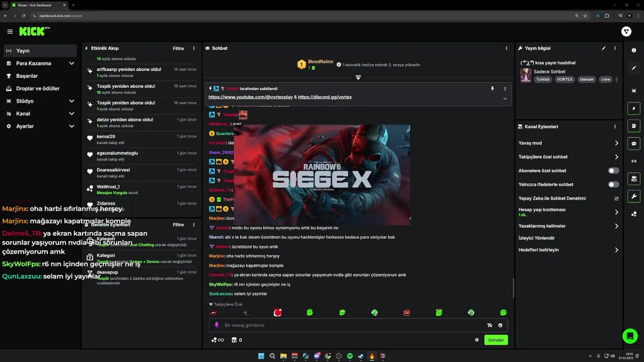
Task: Open Yavaş mod options arrow
Action: (x=616, y=143)
